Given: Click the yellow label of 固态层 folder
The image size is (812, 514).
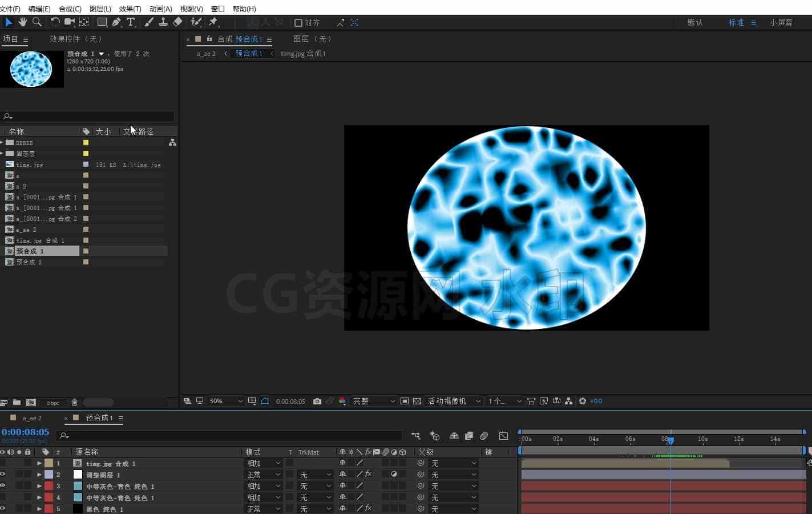Looking at the screenshot, I should coord(86,153).
